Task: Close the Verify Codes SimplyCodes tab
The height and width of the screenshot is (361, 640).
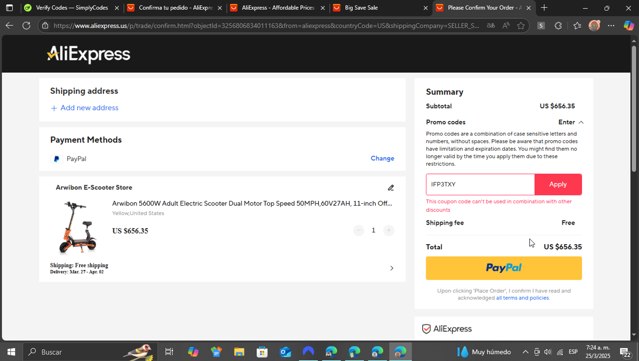Action: [x=117, y=8]
